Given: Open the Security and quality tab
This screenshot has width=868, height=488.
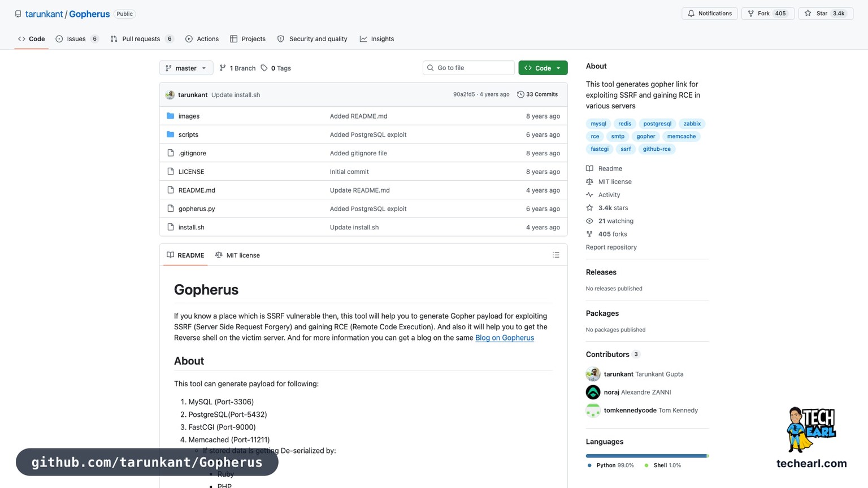Looking at the screenshot, I should [313, 39].
